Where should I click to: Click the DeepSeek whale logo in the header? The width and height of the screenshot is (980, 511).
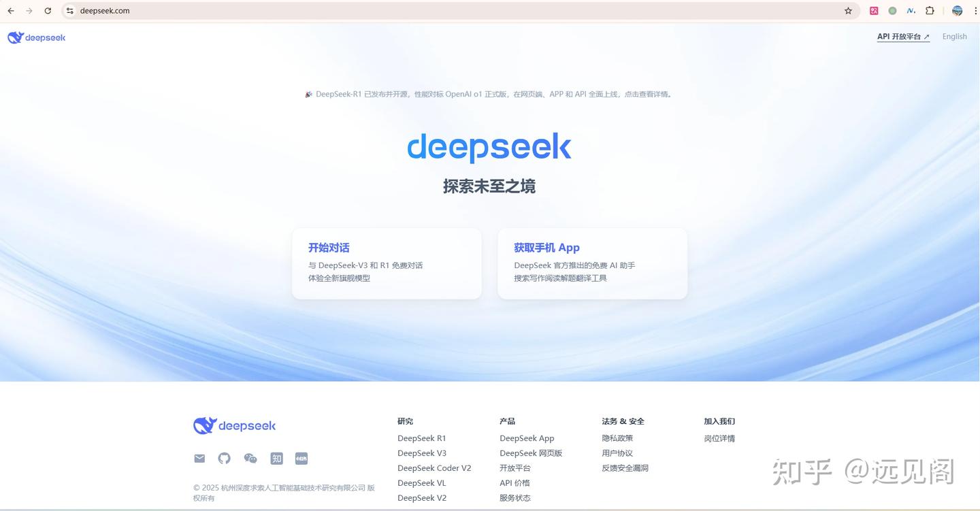[x=14, y=37]
